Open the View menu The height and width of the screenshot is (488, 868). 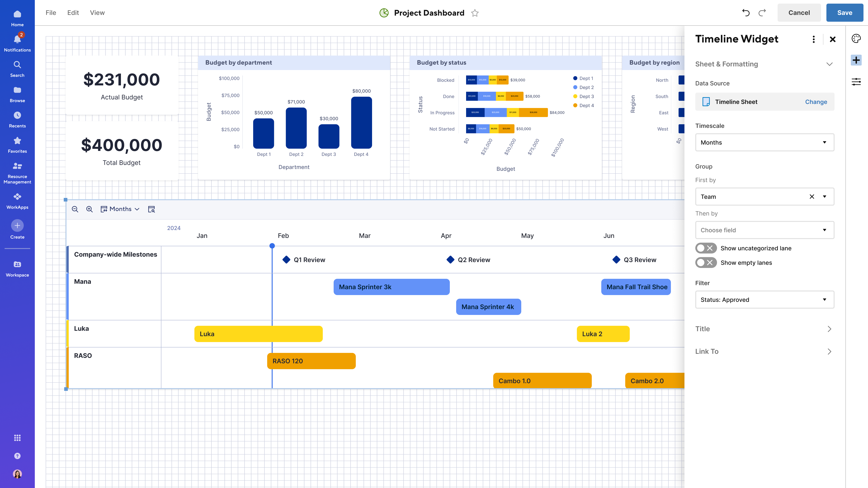tap(97, 12)
